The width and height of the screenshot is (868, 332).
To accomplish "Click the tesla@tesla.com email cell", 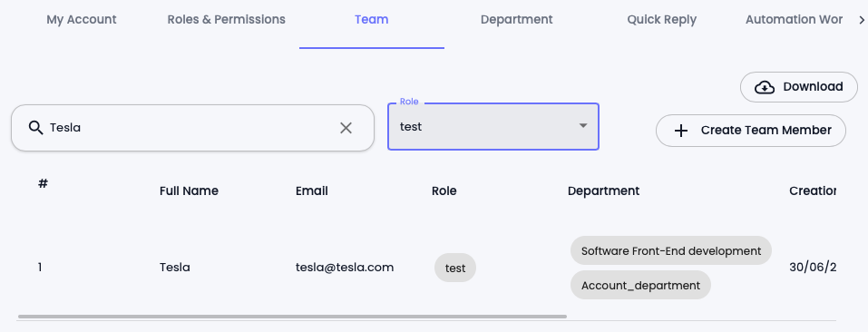I will [345, 268].
